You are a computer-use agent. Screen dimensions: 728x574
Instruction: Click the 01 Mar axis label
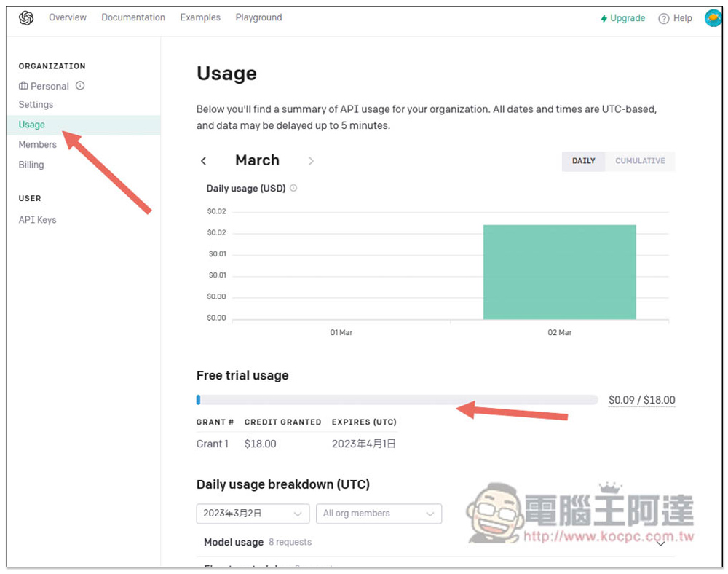coord(341,332)
